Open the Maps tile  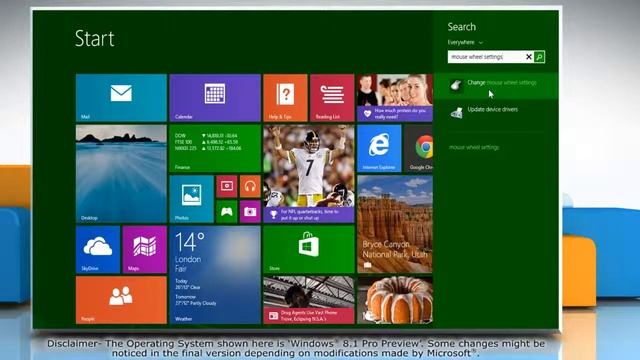145,250
